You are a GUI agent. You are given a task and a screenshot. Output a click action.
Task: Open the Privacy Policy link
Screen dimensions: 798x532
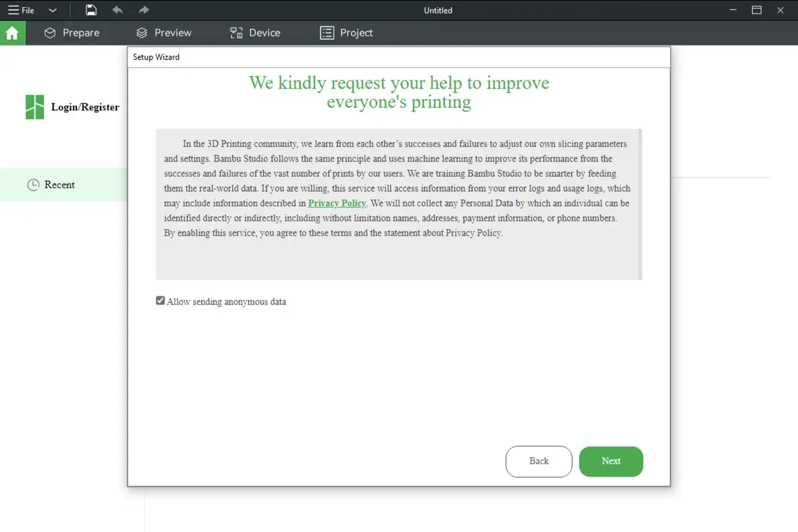(x=337, y=203)
